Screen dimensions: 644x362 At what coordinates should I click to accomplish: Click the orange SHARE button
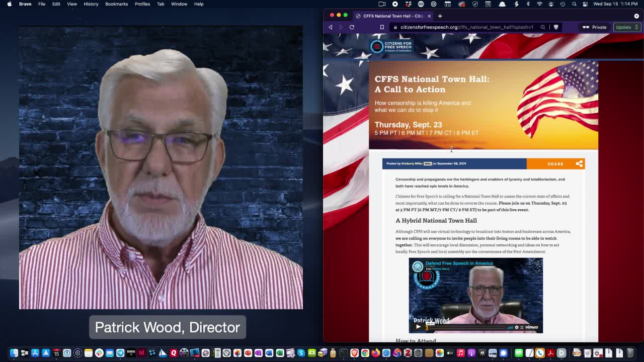[x=555, y=163]
